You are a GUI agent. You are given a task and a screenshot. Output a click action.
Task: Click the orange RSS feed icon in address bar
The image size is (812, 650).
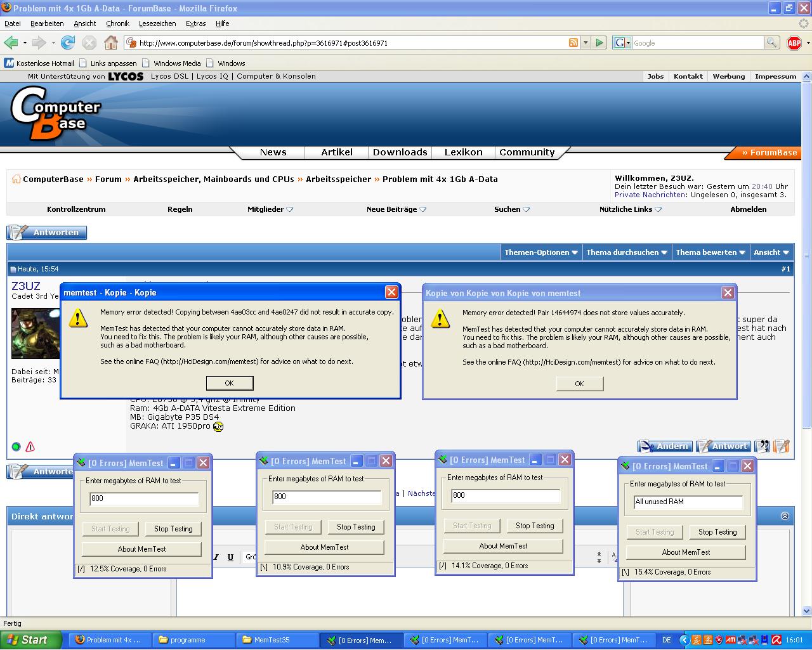pyautogui.click(x=573, y=42)
